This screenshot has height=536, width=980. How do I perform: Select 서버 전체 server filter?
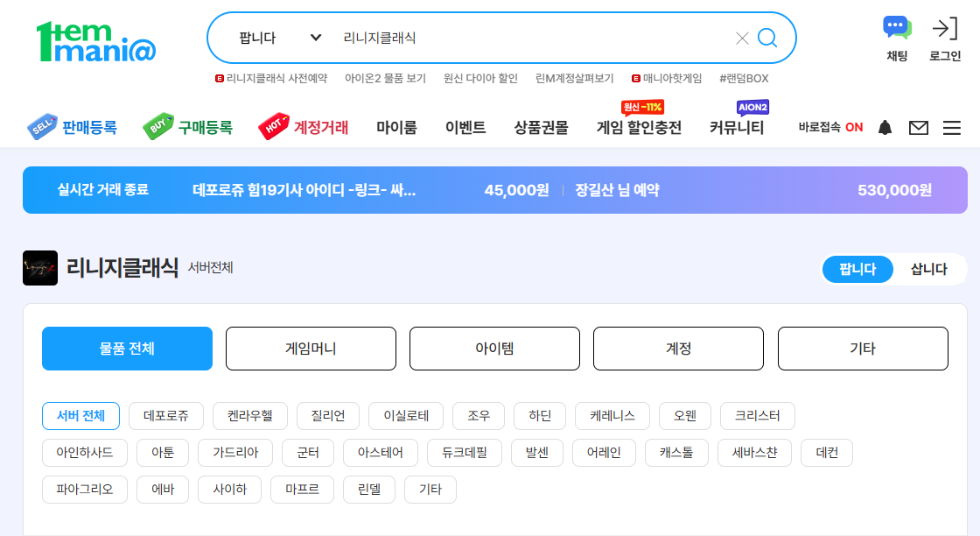pyautogui.click(x=80, y=416)
